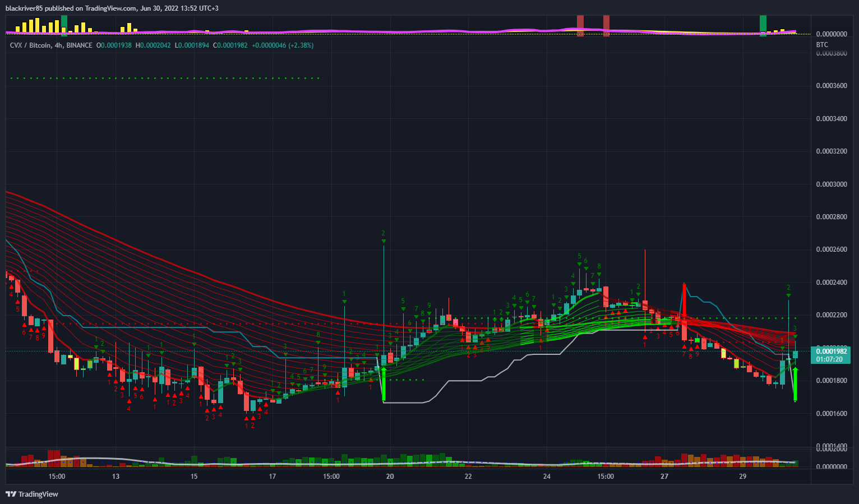This screenshot has height=504, width=859.
Task: Click the close value C0.0001982 in the legend
Action: pos(230,45)
